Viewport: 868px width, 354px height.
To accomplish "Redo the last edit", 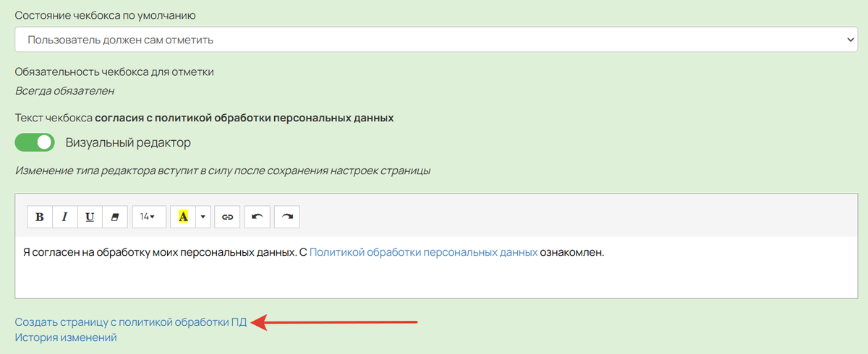I will (286, 217).
